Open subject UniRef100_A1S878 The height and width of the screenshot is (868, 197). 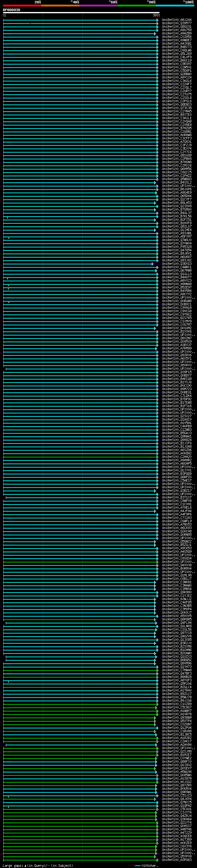click(x=177, y=778)
